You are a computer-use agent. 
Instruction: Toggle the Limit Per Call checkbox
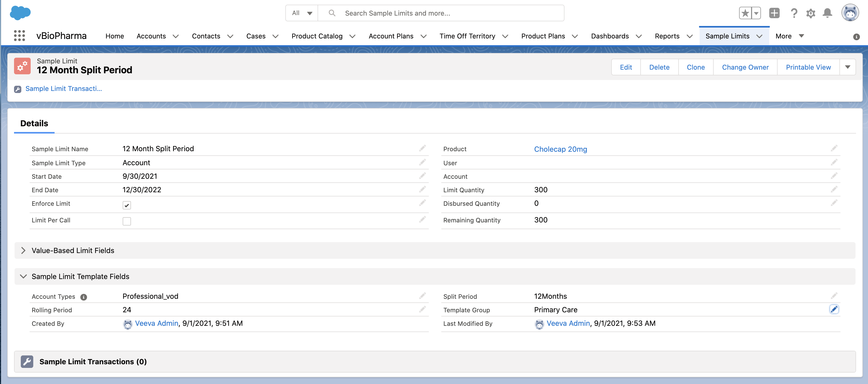coord(127,221)
